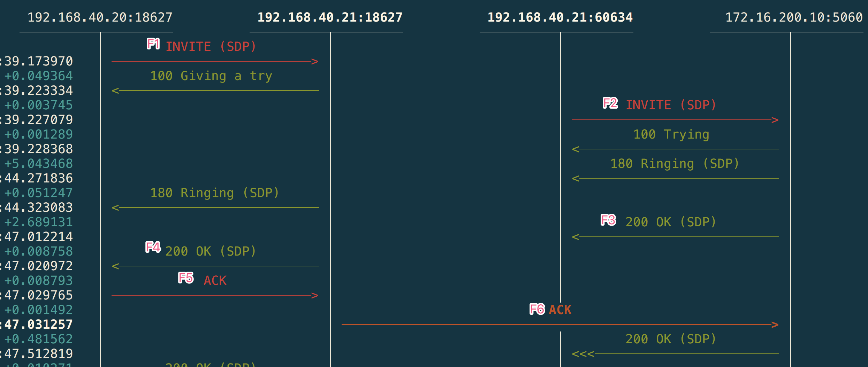Select the F2 INVITE arrow to 172.16.200.10
This screenshot has height=367, width=868.
click(675, 120)
